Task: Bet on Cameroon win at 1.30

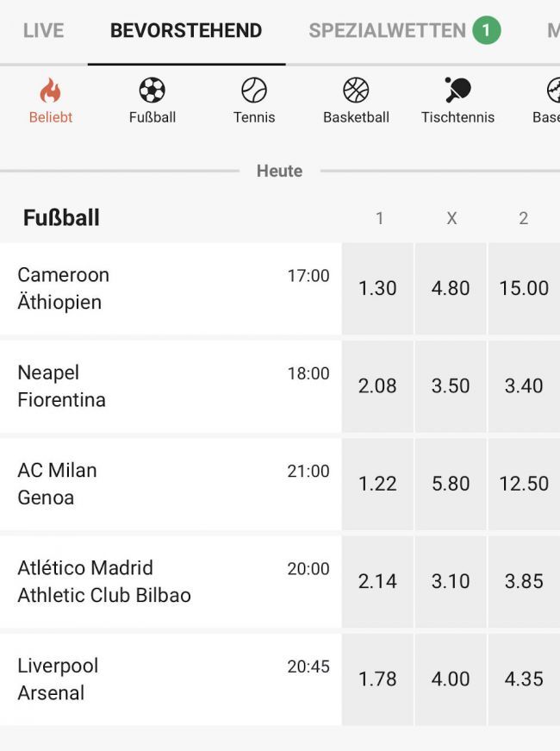Action: 377,288
